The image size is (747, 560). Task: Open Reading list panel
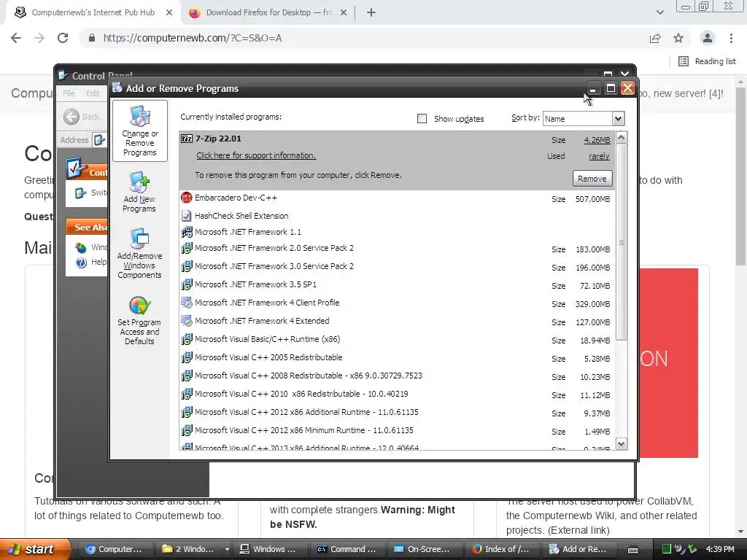[x=707, y=61]
